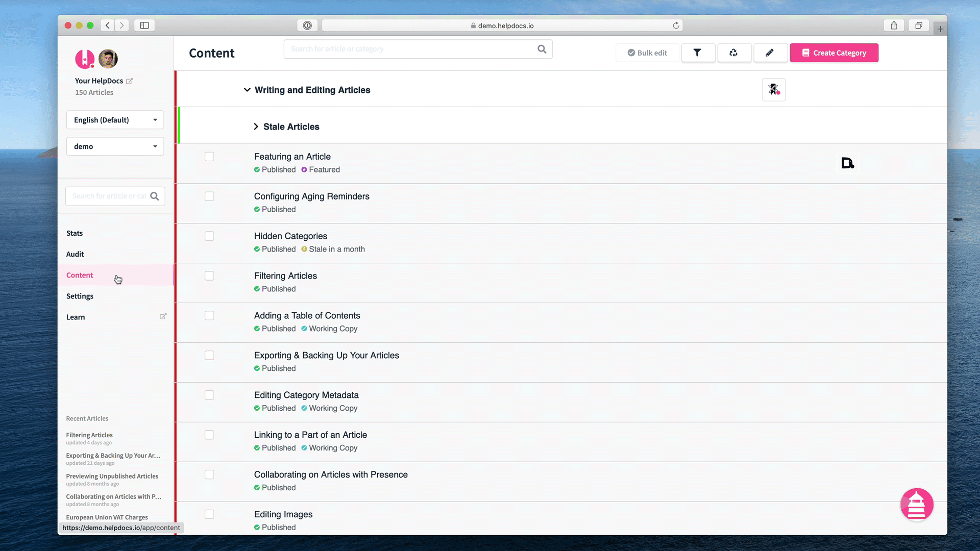Open the Hidden Categories article title
980x551 pixels.
pyautogui.click(x=290, y=236)
